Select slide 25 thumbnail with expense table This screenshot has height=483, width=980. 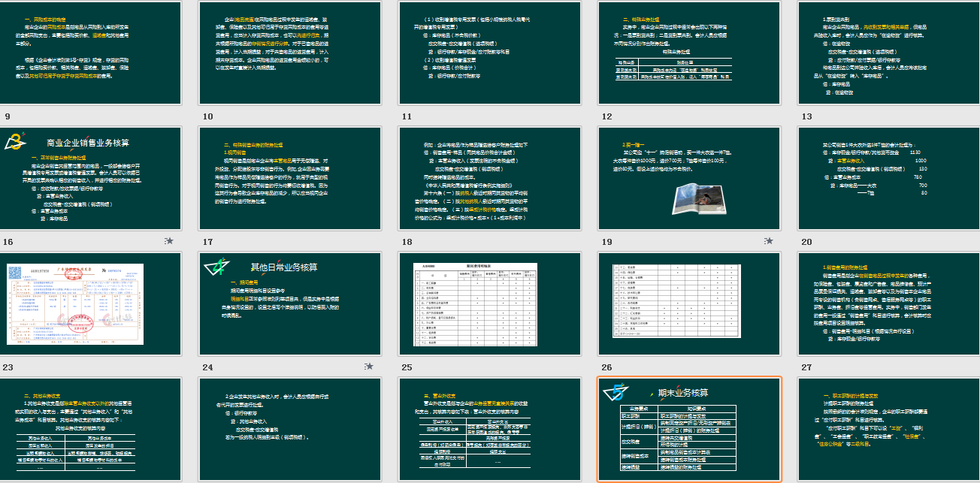click(x=490, y=303)
